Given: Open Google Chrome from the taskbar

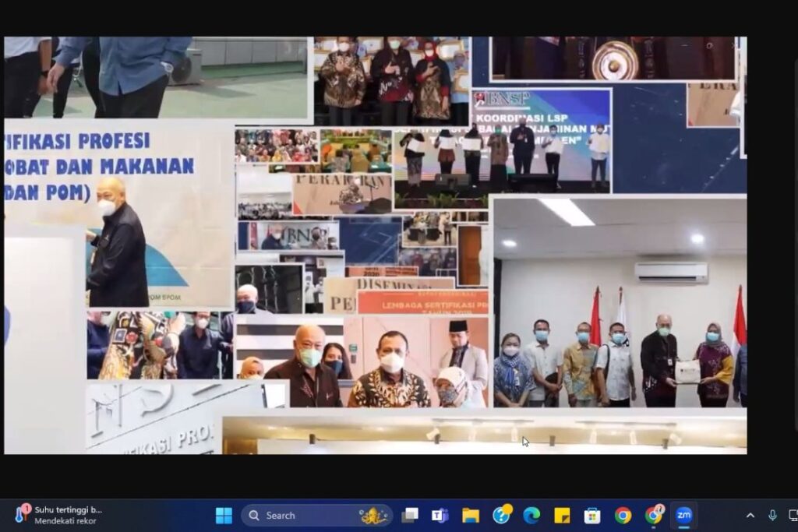Looking at the screenshot, I should click(x=623, y=516).
